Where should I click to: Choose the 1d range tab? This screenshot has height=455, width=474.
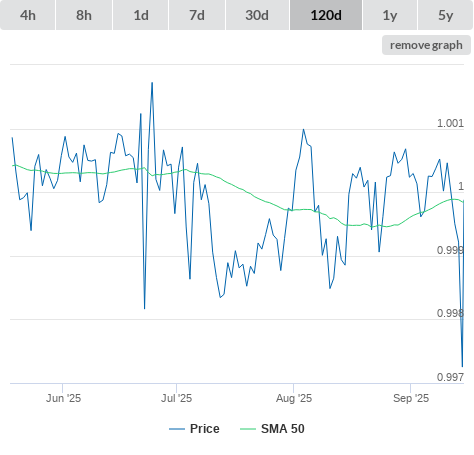click(141, 15)
